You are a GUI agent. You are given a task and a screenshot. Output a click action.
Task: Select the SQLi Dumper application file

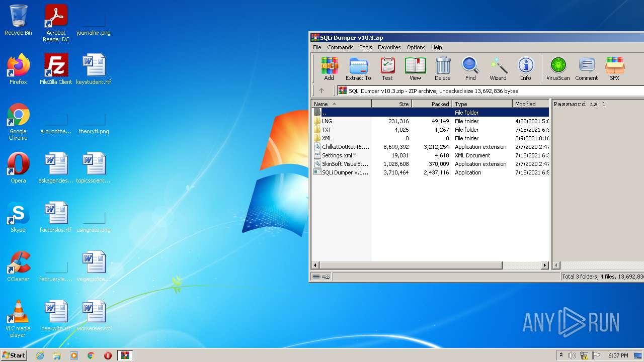(x=431, y=172)
